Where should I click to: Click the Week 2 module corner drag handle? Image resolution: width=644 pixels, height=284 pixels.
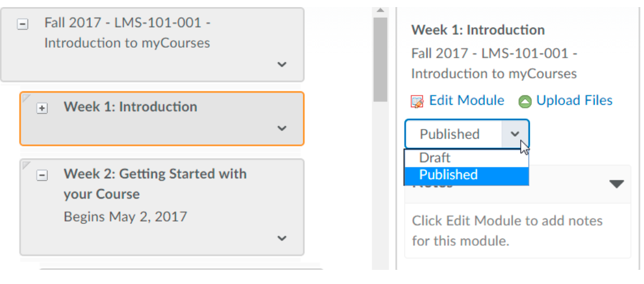pos(25,164)
